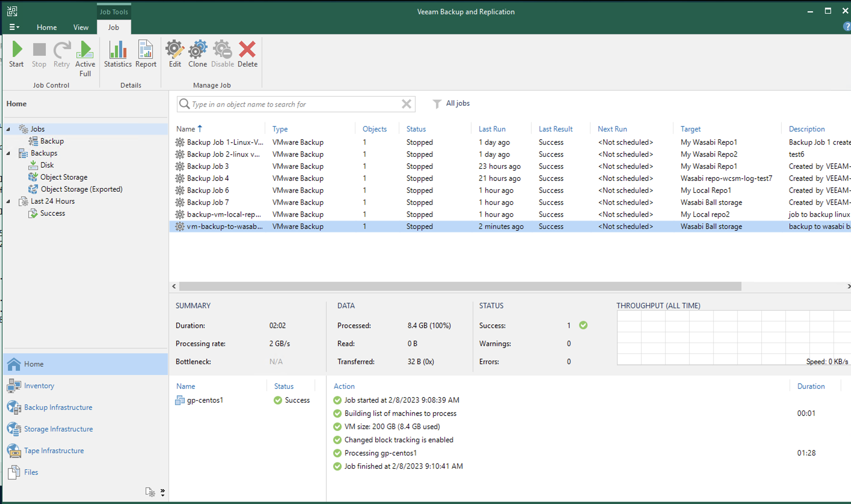The width and height of the screenshot is (851, 504).
Task: Expand navigation pane overflow chevron
Action: [163, 492]
